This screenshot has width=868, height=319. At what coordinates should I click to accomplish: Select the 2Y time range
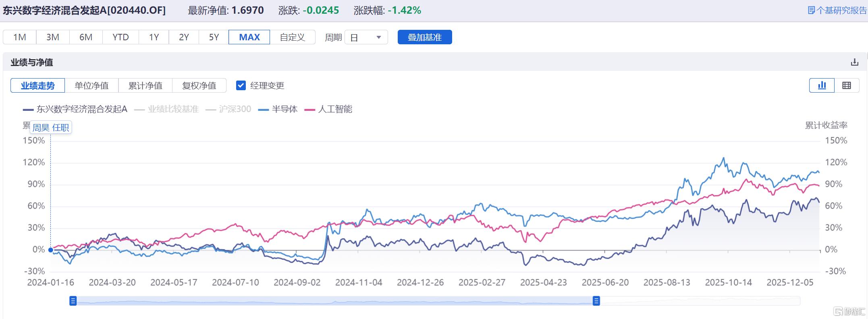184,37
